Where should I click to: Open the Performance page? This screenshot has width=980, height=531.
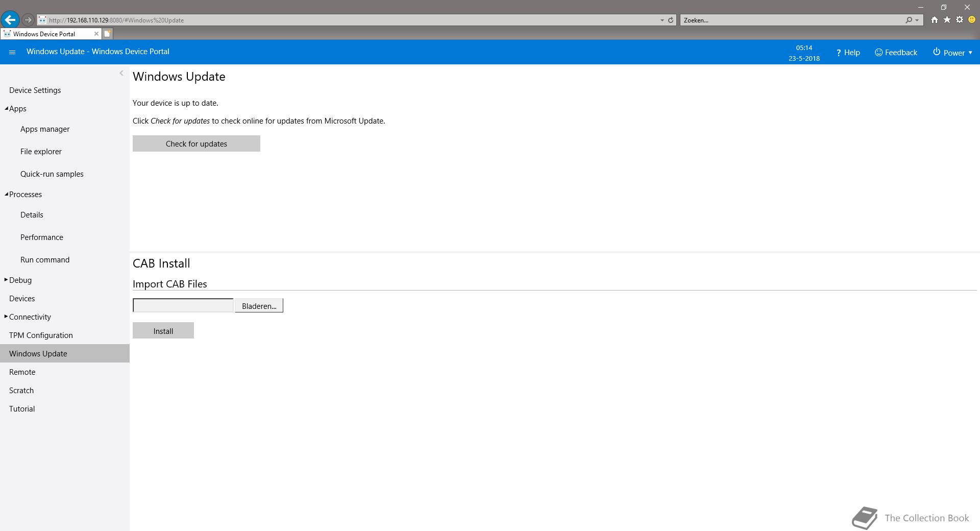(42, 237)
